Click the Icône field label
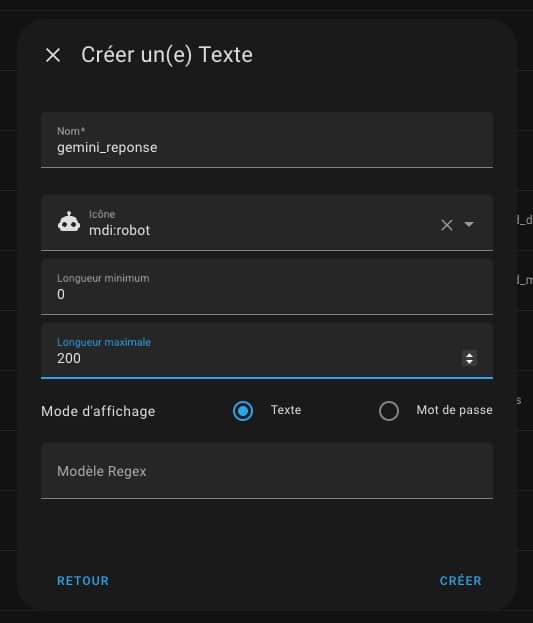533x623 pixels. click(102, 214)
